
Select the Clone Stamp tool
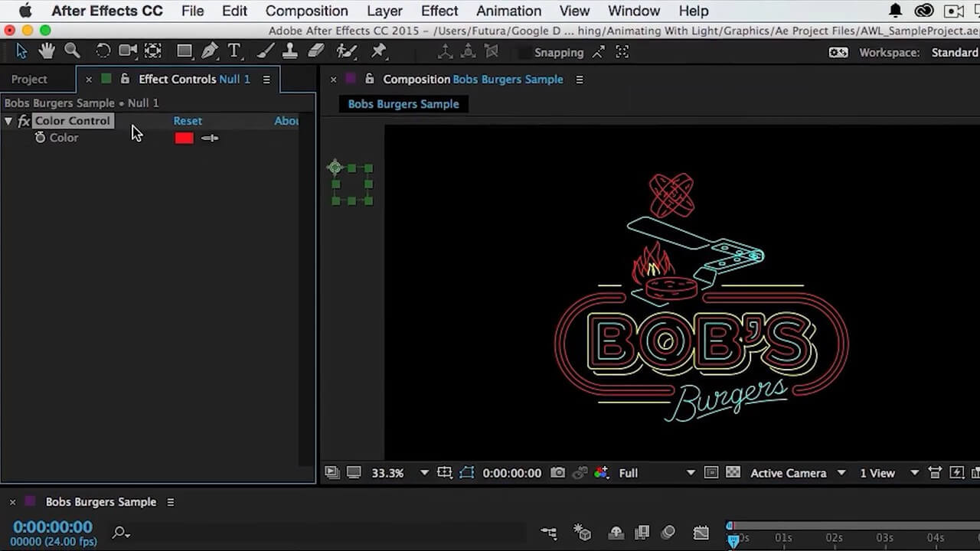[x=290, y=51]
